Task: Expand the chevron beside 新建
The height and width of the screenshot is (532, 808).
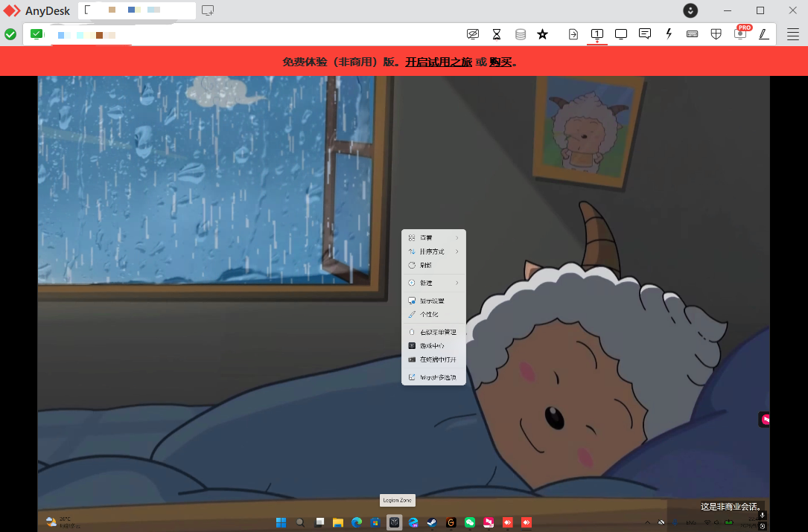Action: point(457,283)
